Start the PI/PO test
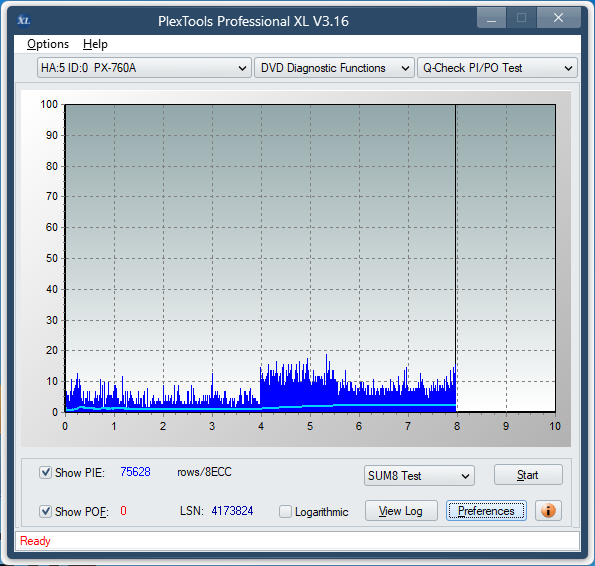This screenshot has width=595, height=566. (528, 475)
